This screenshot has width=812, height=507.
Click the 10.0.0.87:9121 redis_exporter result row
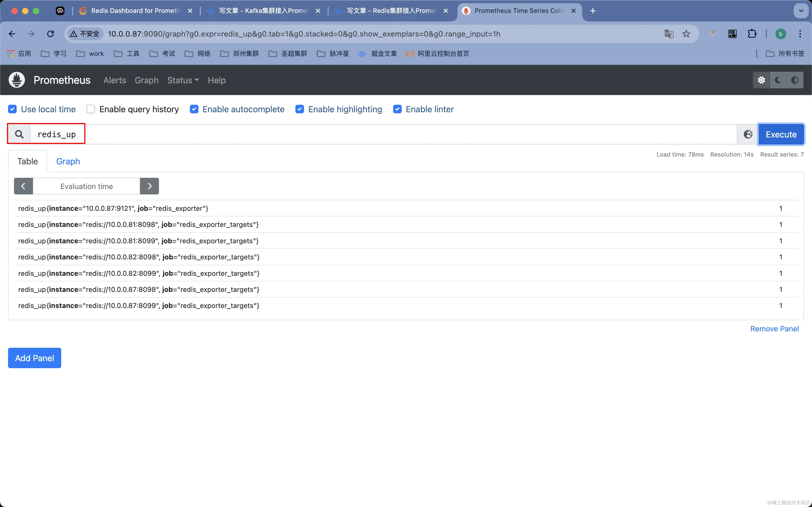406,208
